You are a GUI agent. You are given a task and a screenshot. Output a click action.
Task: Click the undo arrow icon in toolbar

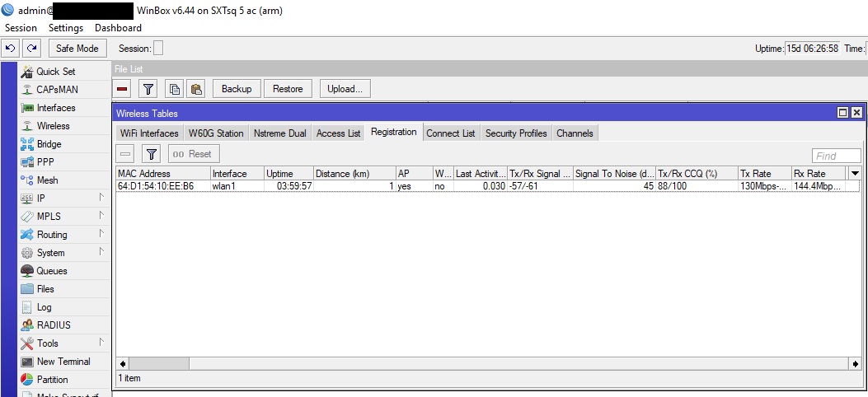[x=11, y=48]
